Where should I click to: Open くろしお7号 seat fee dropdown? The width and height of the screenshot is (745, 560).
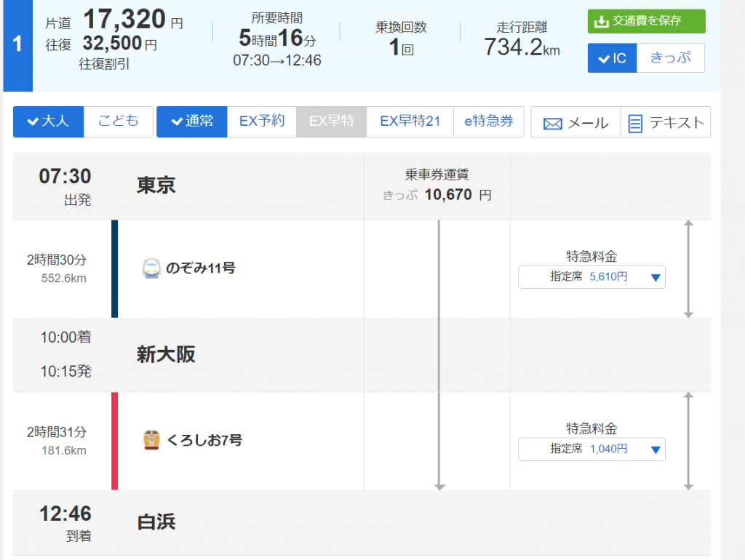coord(591,449)
